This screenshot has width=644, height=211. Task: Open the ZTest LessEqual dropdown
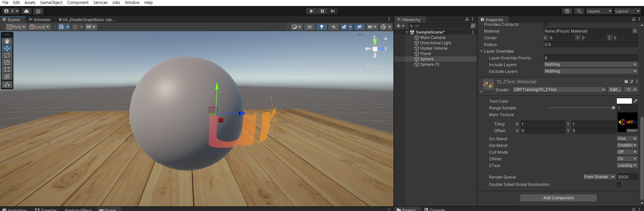click(627, 165)
